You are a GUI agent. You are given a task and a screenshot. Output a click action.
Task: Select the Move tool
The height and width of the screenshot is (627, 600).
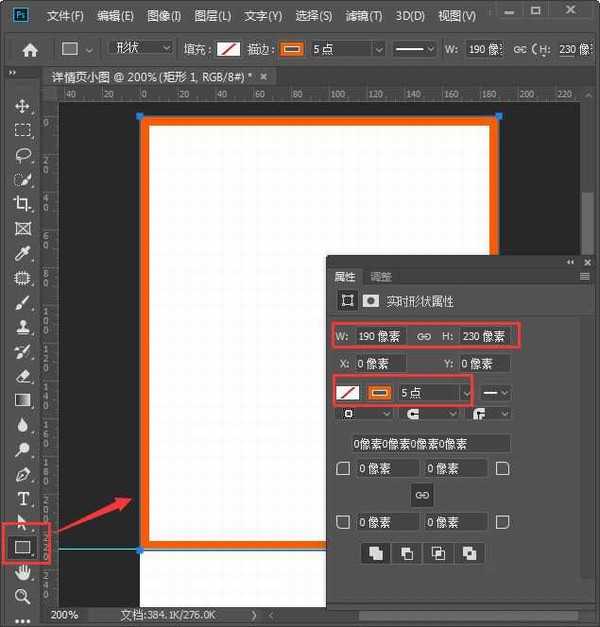[22, 106]
